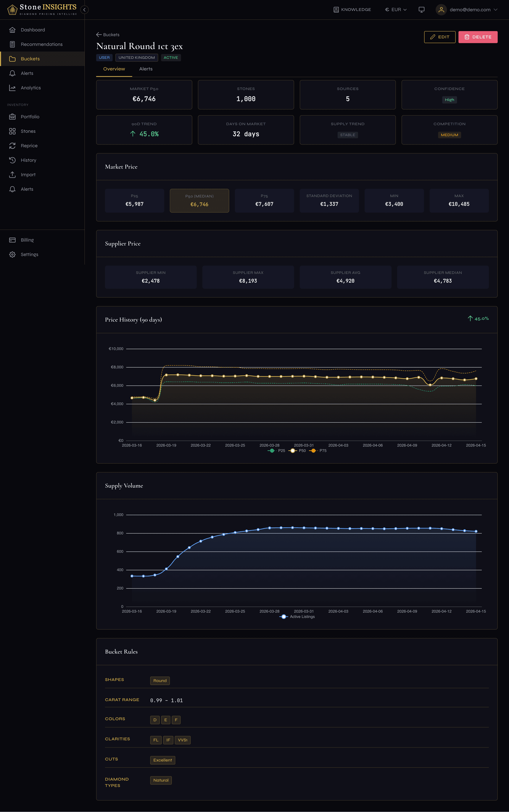The image size is (509, 812).
Task: Open the Import page
Action: (28, 174)
